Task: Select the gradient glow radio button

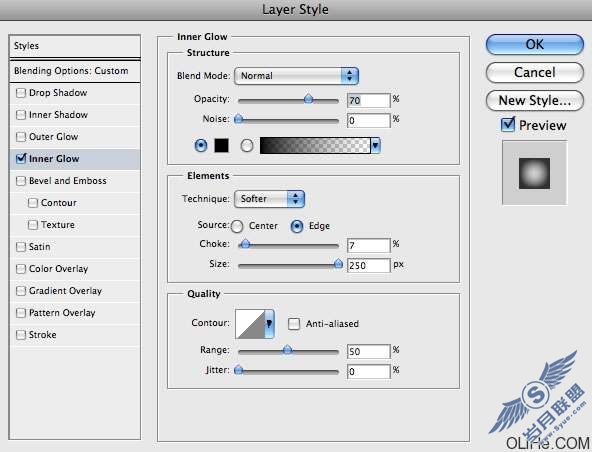Action: pyautogui.click(x=247, y=145)
